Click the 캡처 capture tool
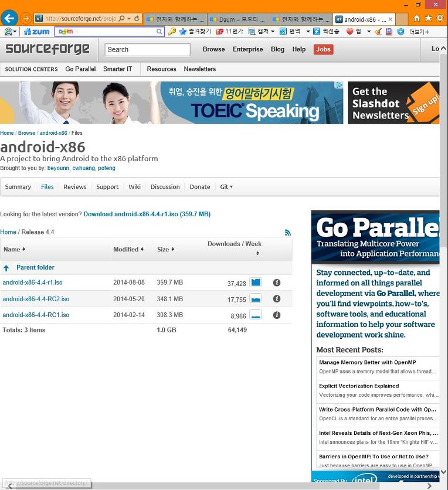This screenshot has height=490, width=448. (x=259, y=32)
